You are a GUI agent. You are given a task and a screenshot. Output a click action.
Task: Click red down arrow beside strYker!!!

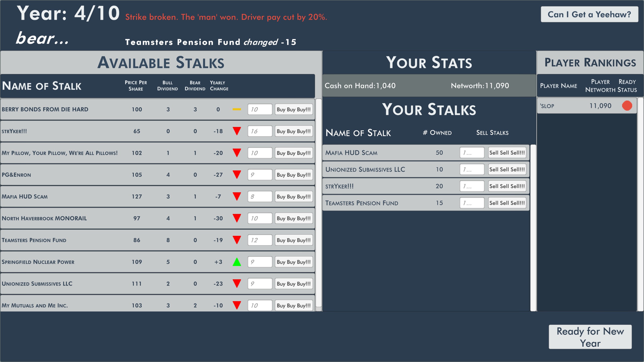(237, 131)
